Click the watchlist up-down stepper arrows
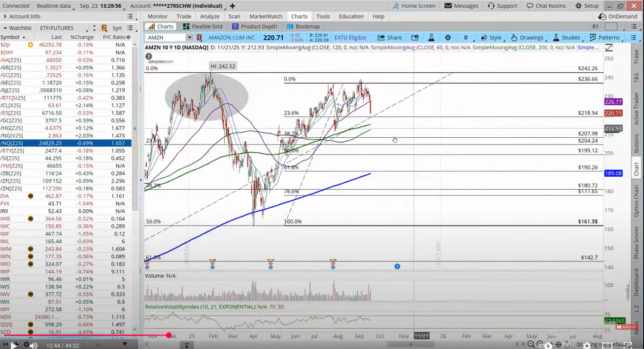Viewport: 644px width, 349px height. pos(94,28)
